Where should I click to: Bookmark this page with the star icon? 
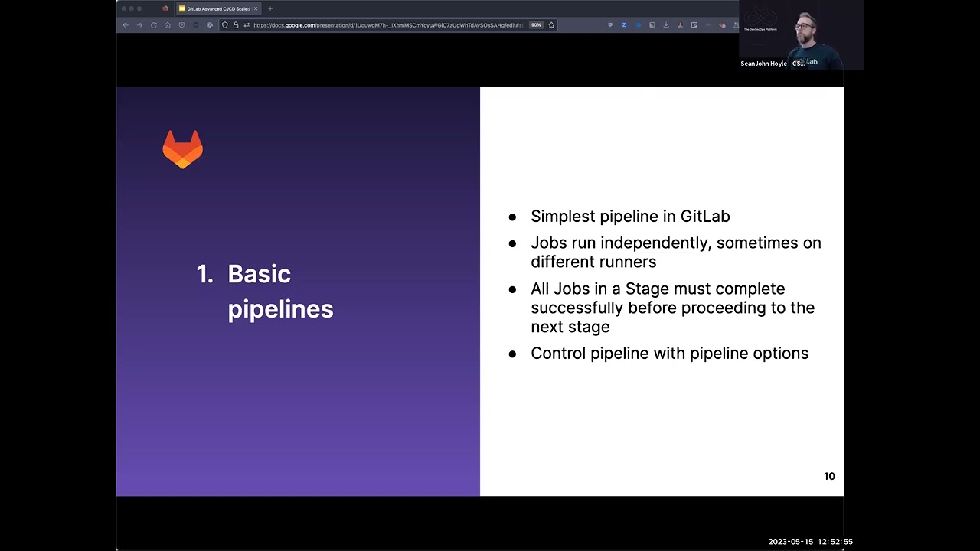[551, 25]
